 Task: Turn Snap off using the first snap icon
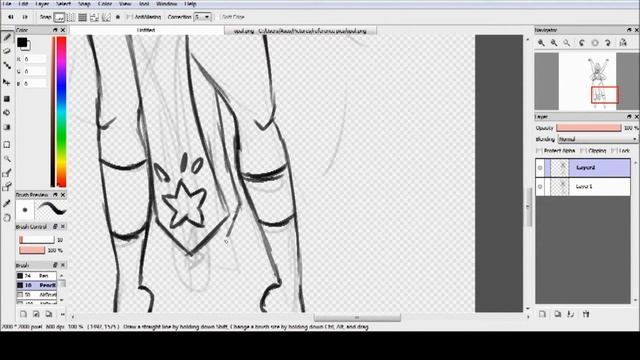coord(59,17)
